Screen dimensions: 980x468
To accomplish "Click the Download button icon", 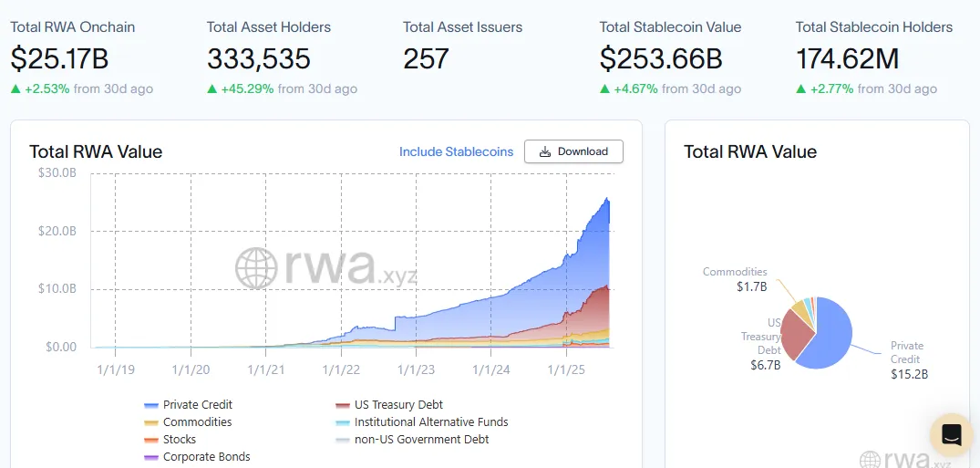I will tap(544, 151).
